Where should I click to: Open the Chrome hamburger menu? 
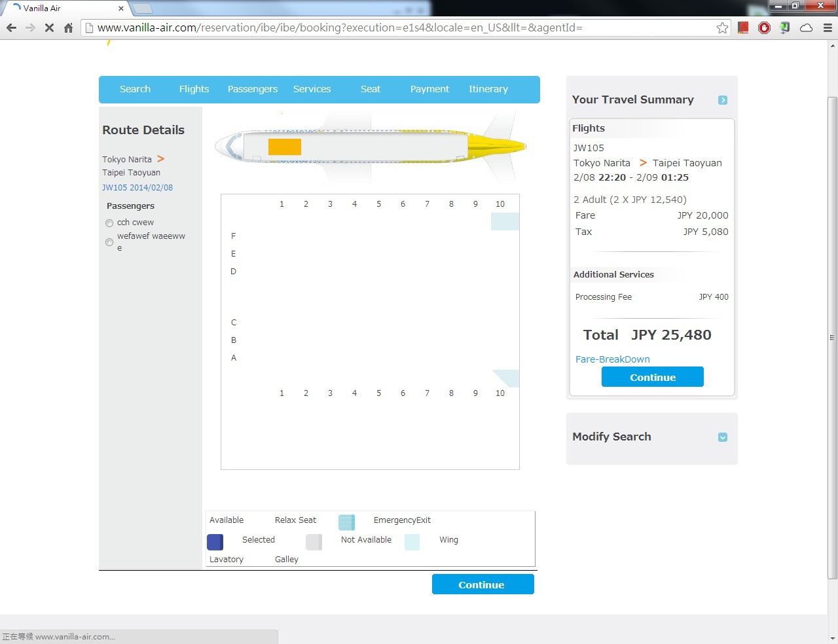(x=827, y=27)
